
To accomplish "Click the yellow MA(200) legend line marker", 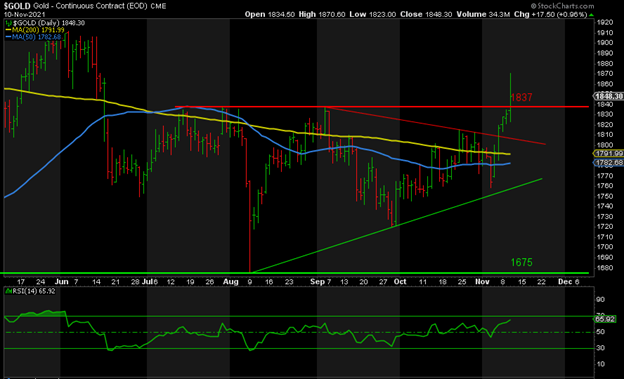I will pos(9,30).
